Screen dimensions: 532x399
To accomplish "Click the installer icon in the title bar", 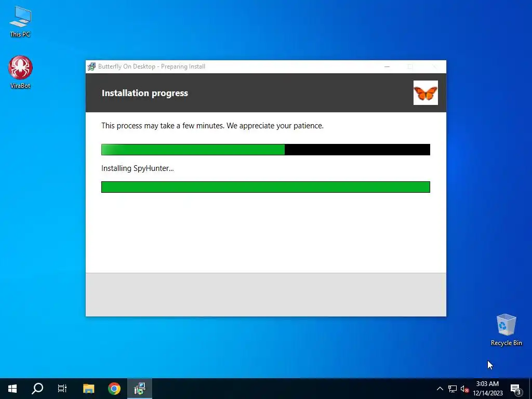I will tap(91, 66).
